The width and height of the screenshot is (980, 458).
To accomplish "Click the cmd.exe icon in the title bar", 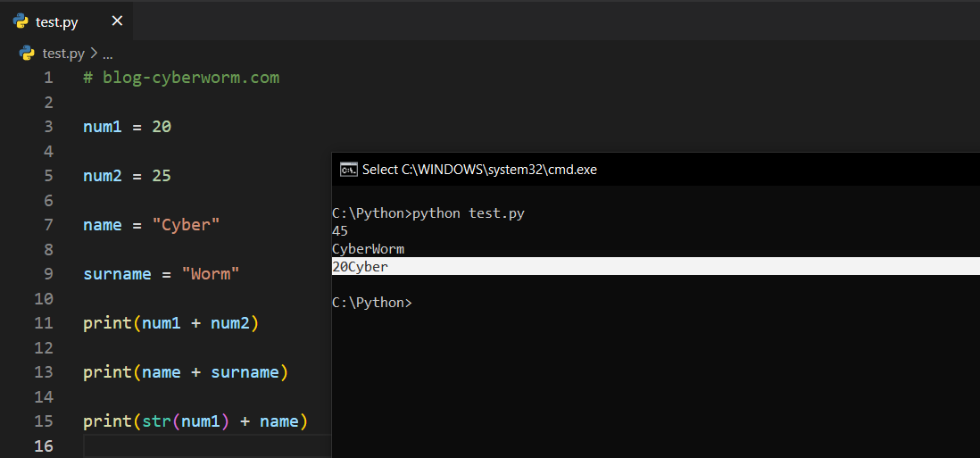I will coord(349,170).
